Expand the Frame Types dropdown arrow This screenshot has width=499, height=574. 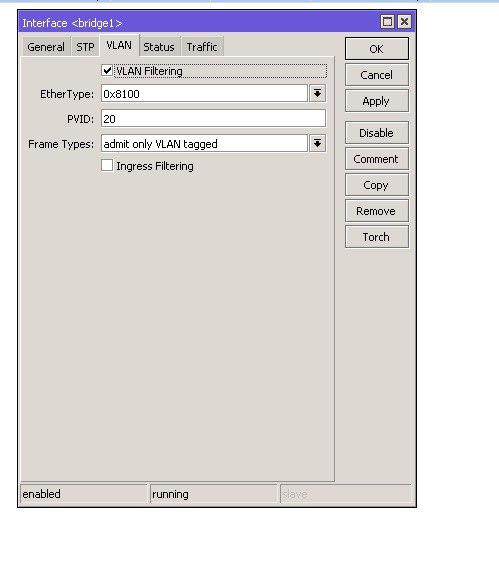pos(317,143)
